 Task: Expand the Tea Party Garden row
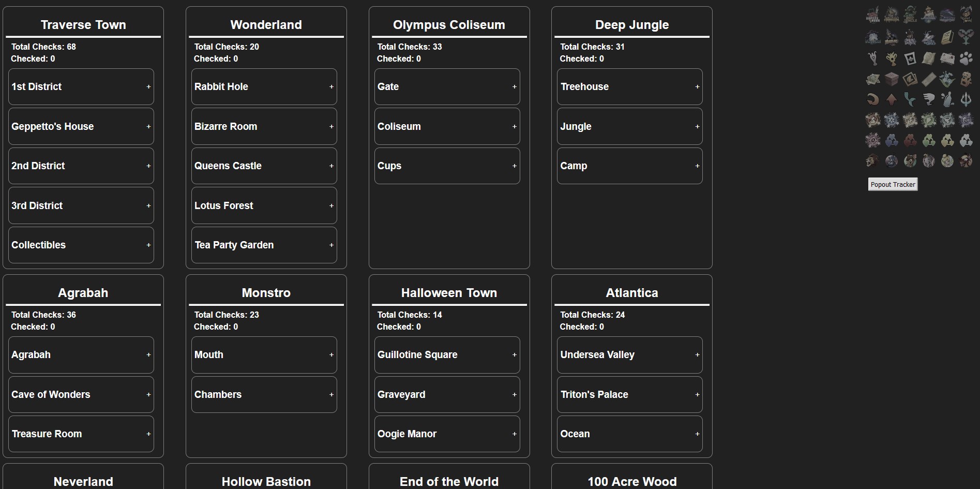[x=264, y=245]
